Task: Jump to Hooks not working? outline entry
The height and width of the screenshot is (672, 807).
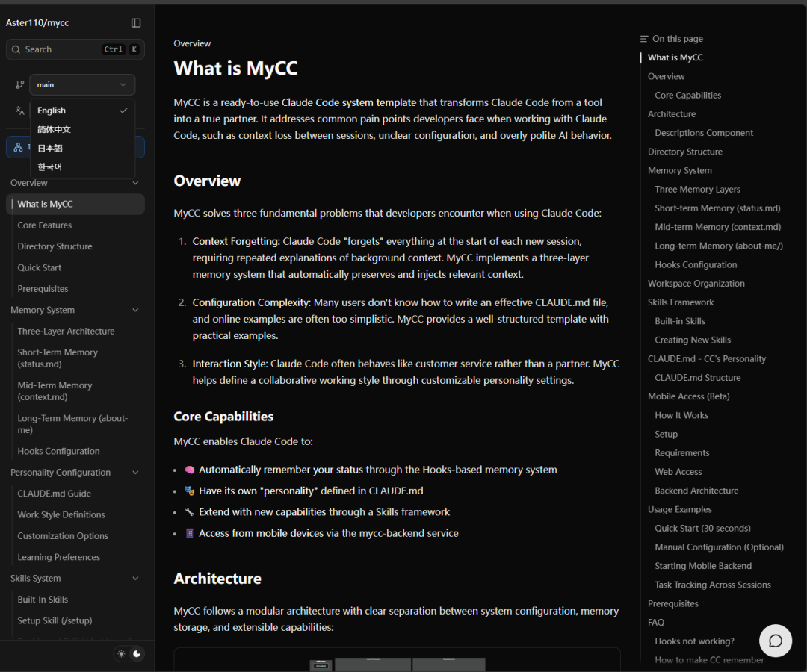Action: click(x=694, y=641)
